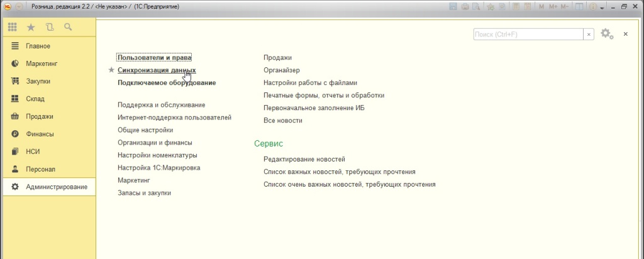Click the Поиск (Ctrl+F) search field
The width and height of the screenshot is (644, 259).
(528, 34)
